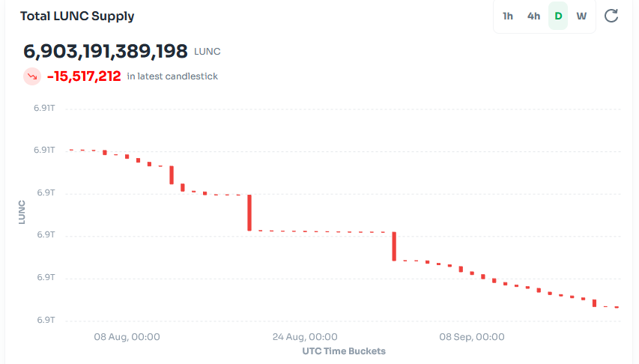The width and height of the screenshot is (639, 364).
Task: Select the daily D interval
Action: (x=558, y=16)
